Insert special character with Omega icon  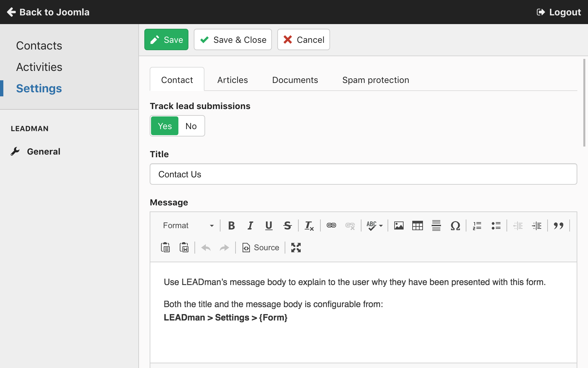coord(455,225)
